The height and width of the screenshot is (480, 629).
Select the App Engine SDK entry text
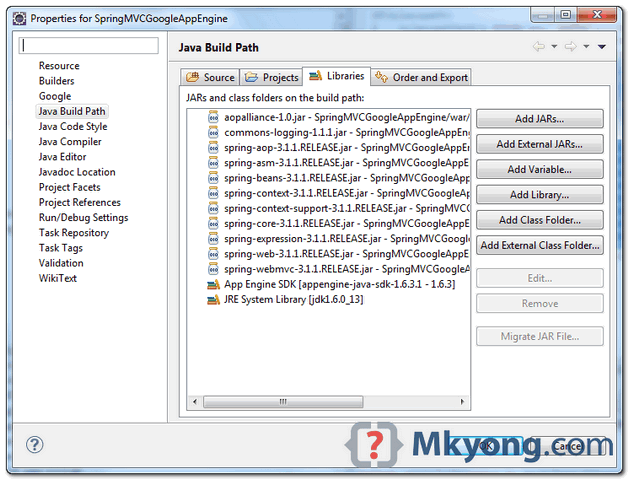[x=340, y=284]
